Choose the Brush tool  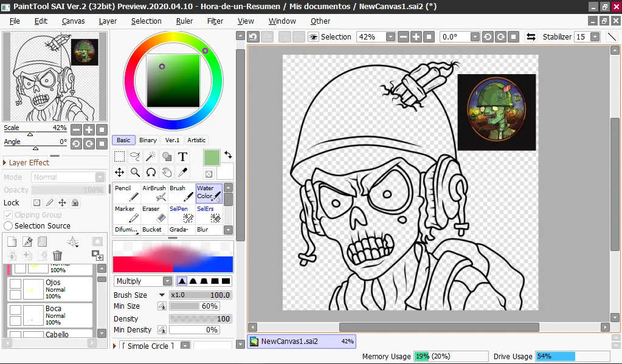point(181,193)
